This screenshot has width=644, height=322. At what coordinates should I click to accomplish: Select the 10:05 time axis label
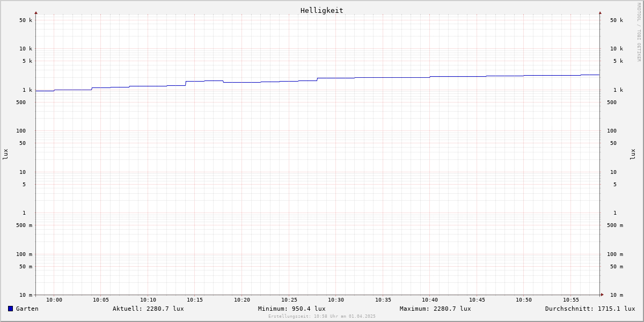pyautogui.click(x=101, y=300)
